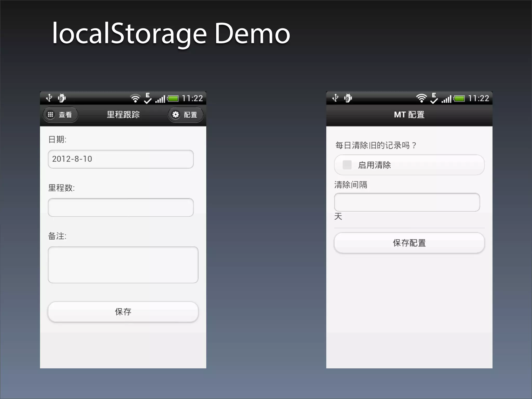Tap the E sync check icon in right phone
Image resolution: width=532 pixels, height=399 pixels.
pos(434,98)
